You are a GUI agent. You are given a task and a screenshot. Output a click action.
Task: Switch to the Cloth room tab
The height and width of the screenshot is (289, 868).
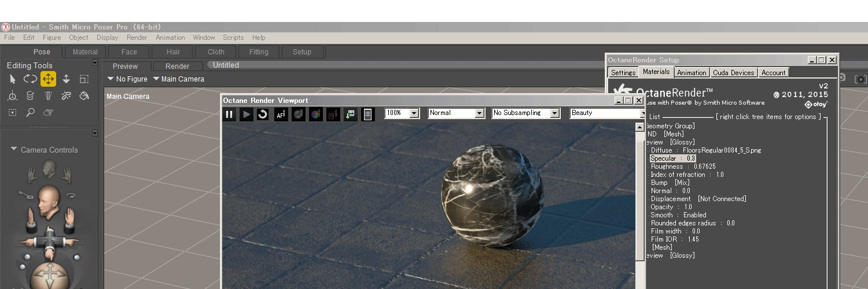[x=216, y=51]
